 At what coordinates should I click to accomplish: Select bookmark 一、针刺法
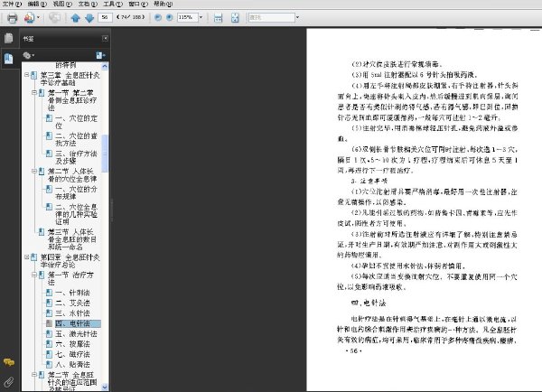click(72, 293)
